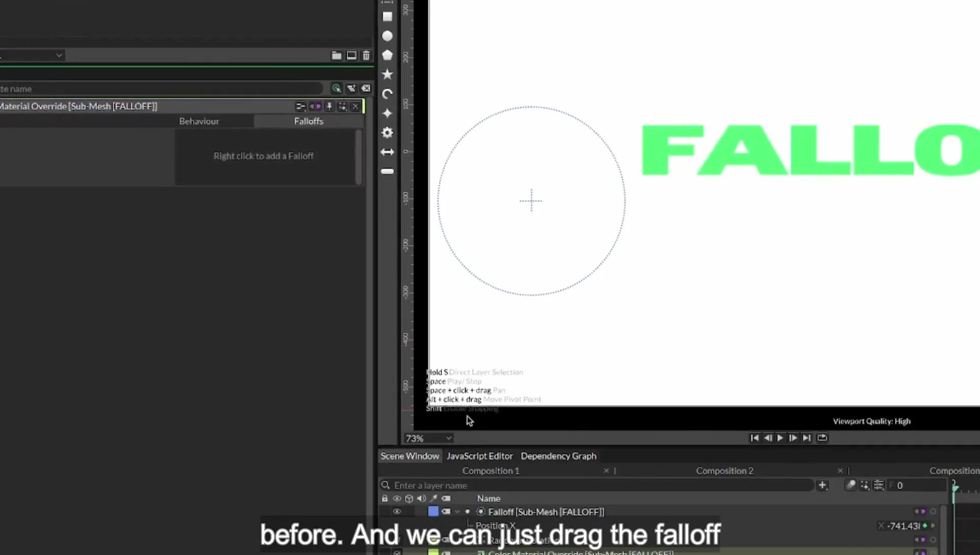Open the Scene Window tab
Screen dimensions: 980x555
pos(409,456)
